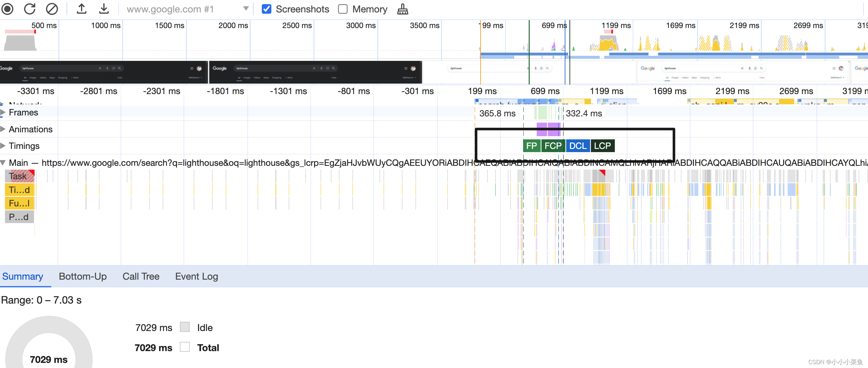868x368 pixels.
Task: Open the Event Log tab
Action: pos(196,276)
